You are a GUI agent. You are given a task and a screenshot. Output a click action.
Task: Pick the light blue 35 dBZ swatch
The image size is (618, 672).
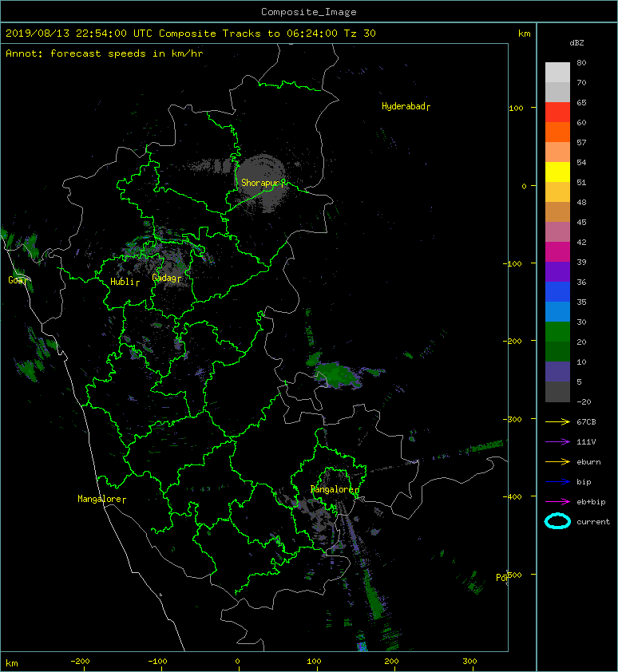click(x=557, y=311)
